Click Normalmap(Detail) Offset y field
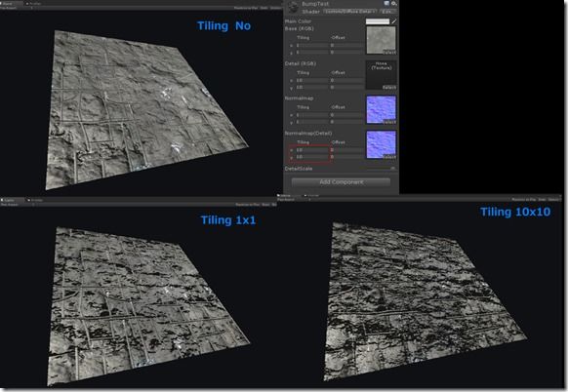The width and height of the screenshot is (568, 392). pos(347,157)
